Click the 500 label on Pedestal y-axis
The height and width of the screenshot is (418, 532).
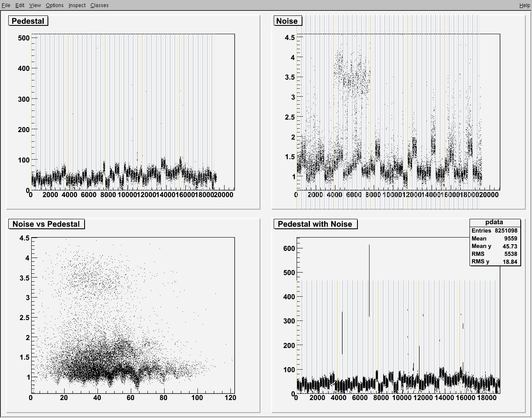(x=23, y=38)
